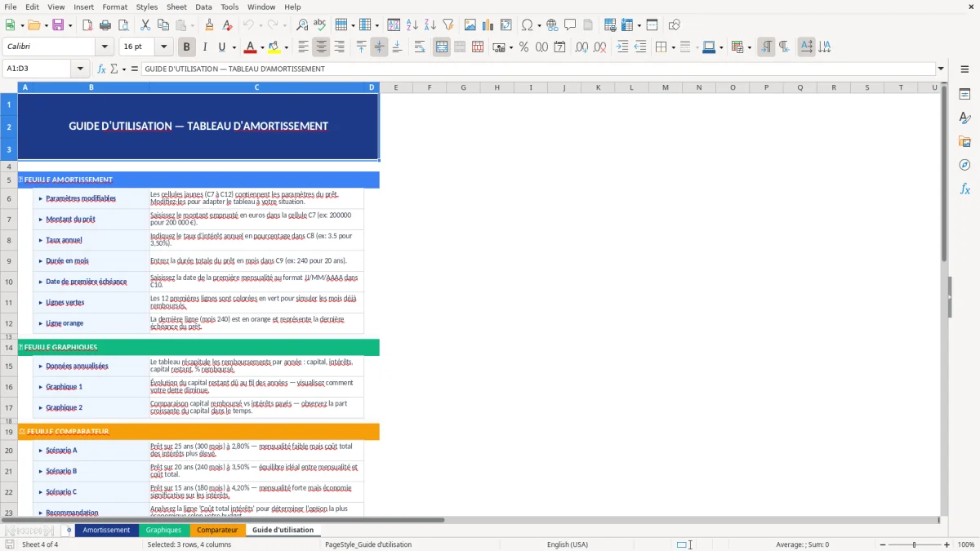
Task: Insert a chart from the toolbar
Action: pos(487,24)
